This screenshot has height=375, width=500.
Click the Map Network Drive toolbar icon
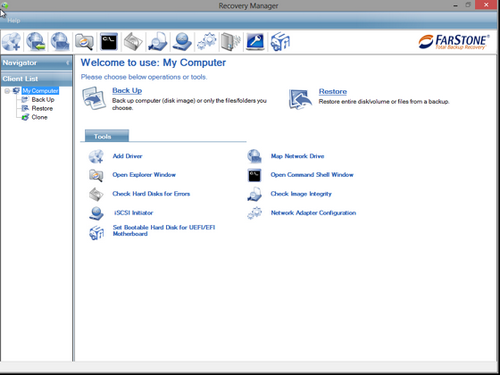(60, 42)
